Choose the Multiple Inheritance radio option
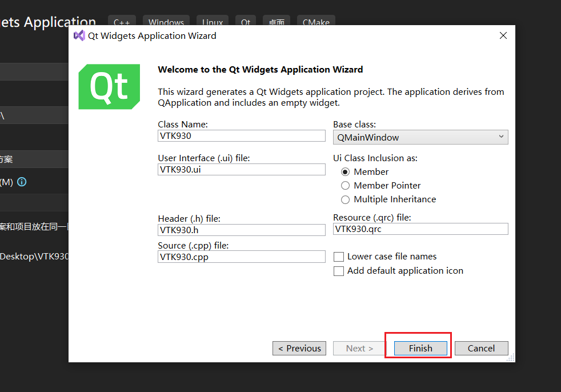Image resolution: width=561 pixels, height=392 pixels. (x=345, y=199)
